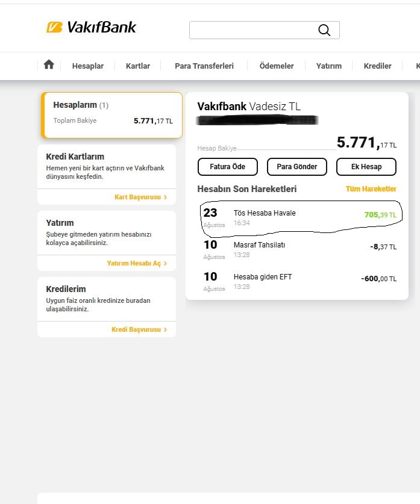The height and width of the screenshot is (504, 420).
Task: Click the Yatırım Hesabı Aç link
Action: pyautogui.click(x=134, y=263)
